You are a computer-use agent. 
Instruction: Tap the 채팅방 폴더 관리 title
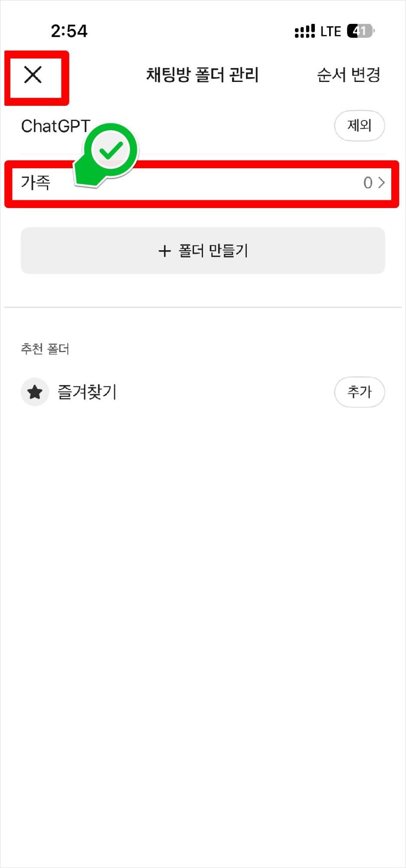[x=202, y=75]
